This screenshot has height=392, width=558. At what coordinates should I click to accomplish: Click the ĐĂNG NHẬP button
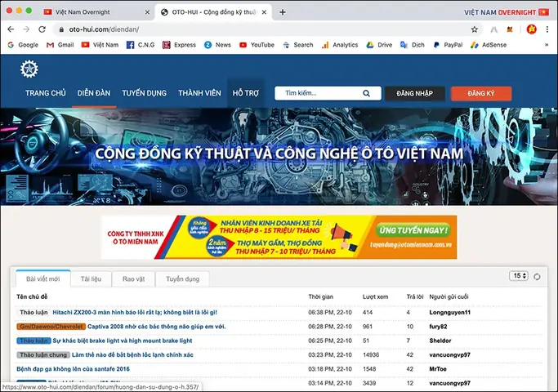pyautogui.click(x=415, y=94)
